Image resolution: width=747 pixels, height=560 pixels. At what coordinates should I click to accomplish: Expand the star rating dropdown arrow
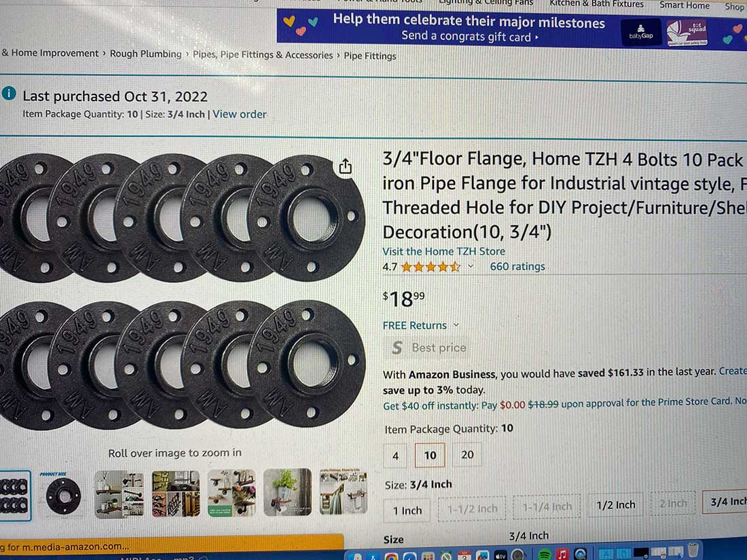[471, 266]
